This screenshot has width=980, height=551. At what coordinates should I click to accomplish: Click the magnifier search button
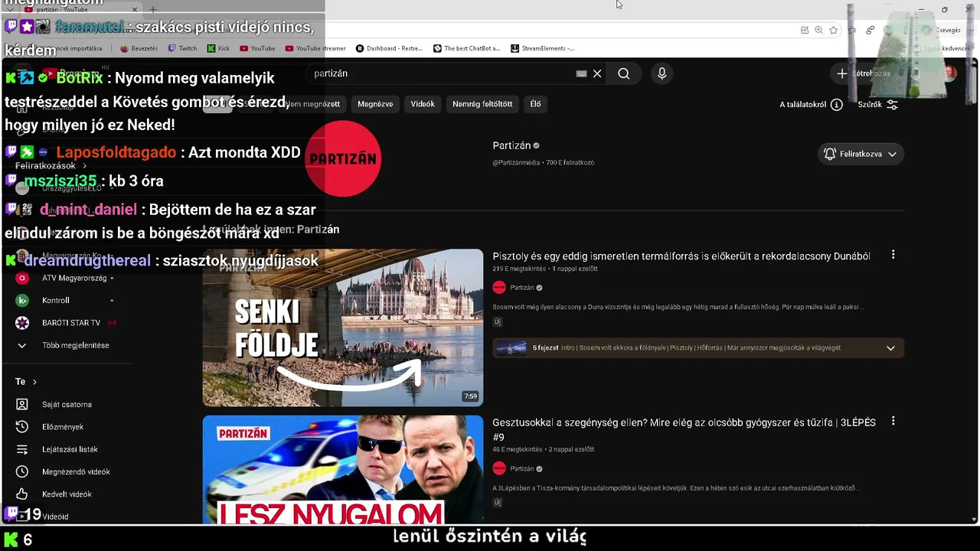(x=624, y=73)
